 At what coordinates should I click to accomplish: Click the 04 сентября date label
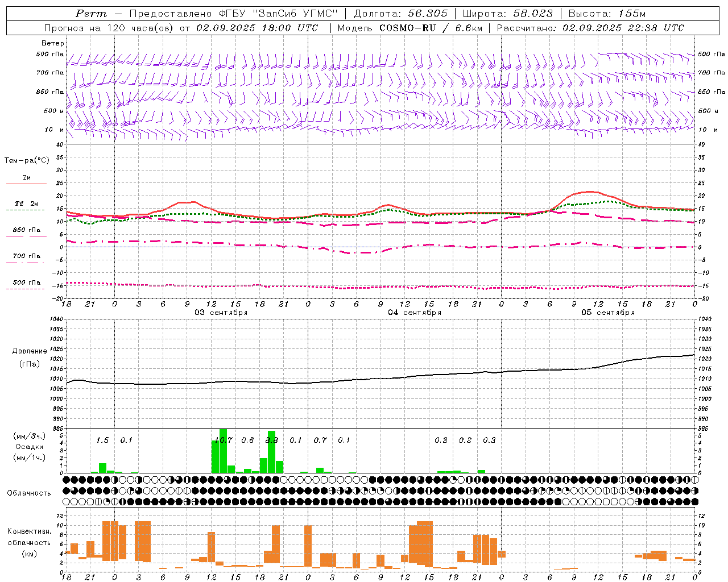(x=415, y=313)
